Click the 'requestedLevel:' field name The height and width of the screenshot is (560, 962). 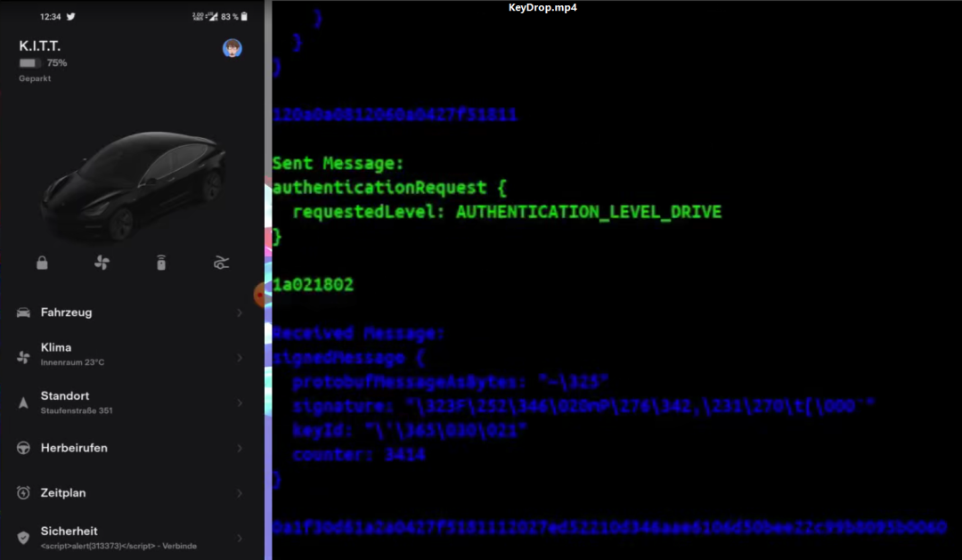click(369, 212)
